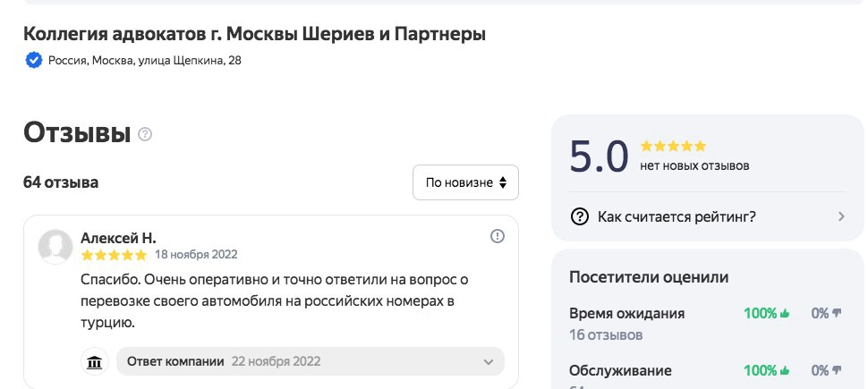The height and width of the screenshot is (389, 868).
Task: Click the thumbs-down icon for Время ожидания
Action: (838, 314)
